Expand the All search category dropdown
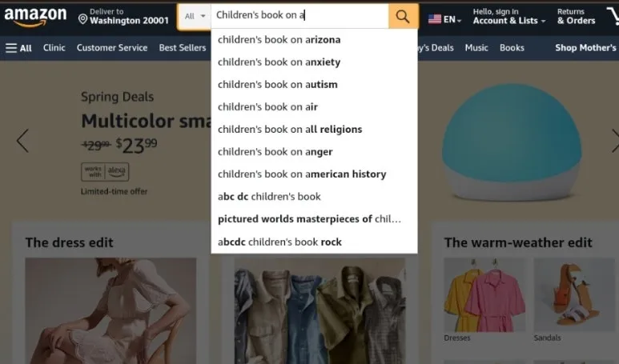This screenshot has height=364, width=619. (x=195, y=16)
